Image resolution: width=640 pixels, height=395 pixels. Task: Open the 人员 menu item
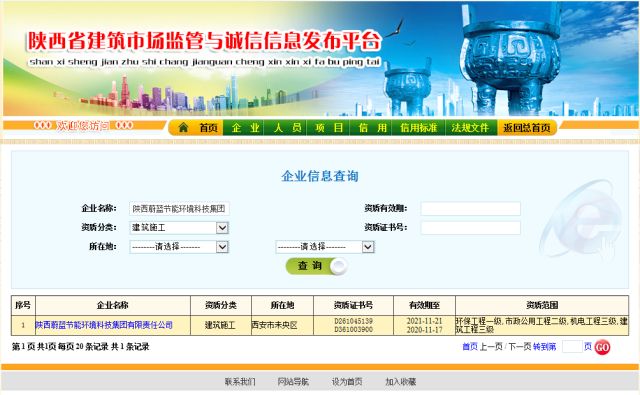point(288,128)
